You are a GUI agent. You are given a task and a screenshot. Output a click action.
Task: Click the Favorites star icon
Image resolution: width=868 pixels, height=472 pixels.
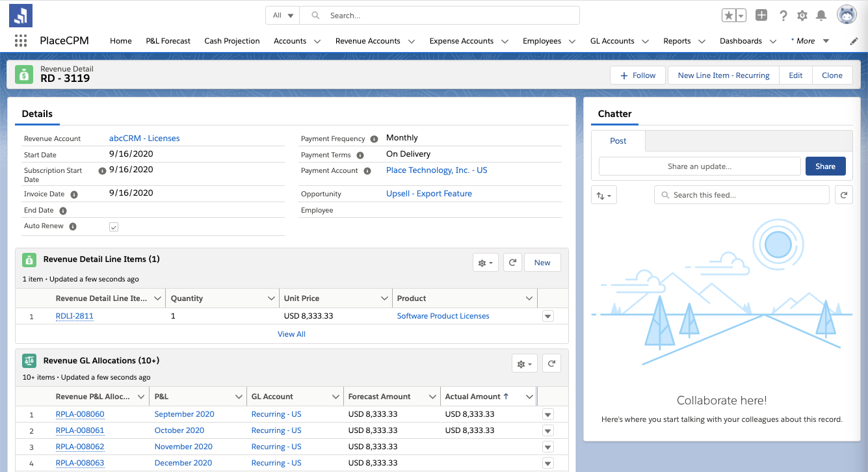point(730,16)
